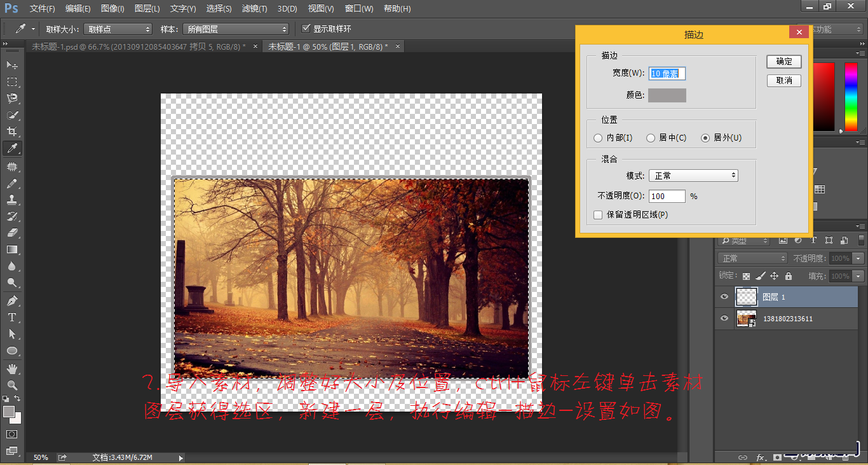Hide layer 1381802313611 visibility

point(724,319)
